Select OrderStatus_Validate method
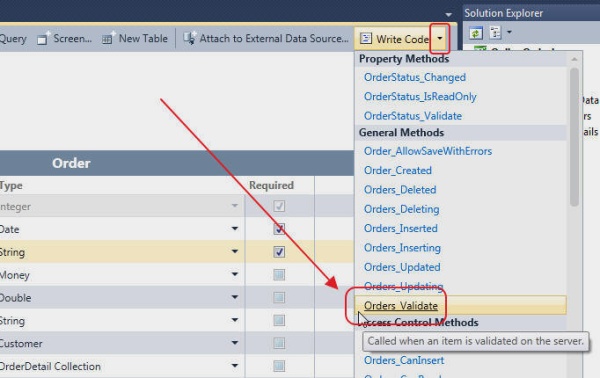 tap(413, 116)
